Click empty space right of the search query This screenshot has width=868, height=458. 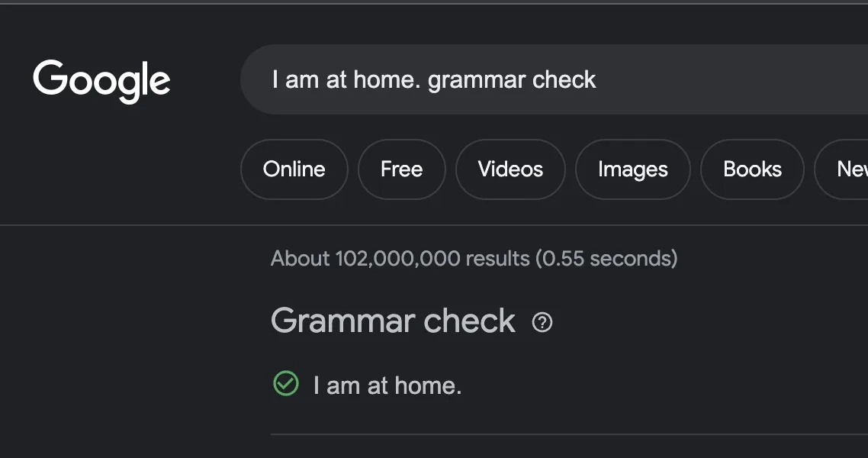725,79
